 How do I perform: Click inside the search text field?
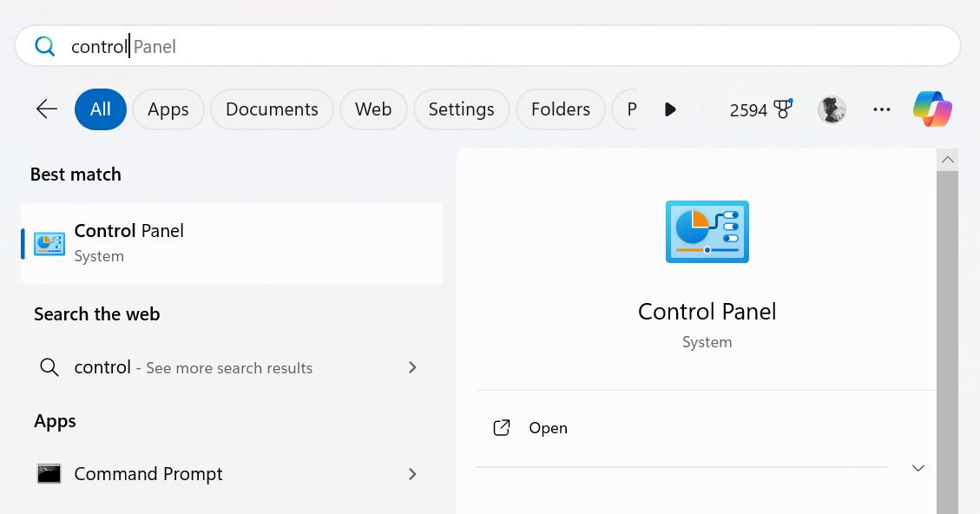tap(521, 46)
